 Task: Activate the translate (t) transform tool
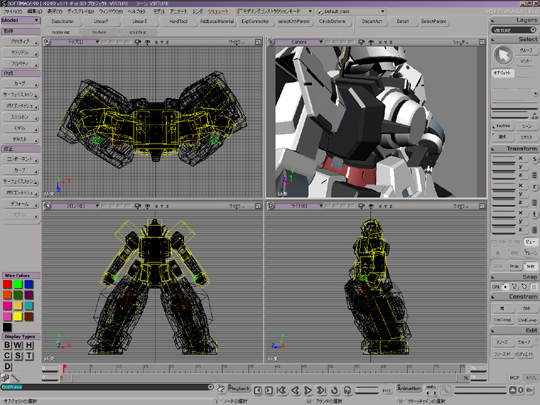point(534,215)
